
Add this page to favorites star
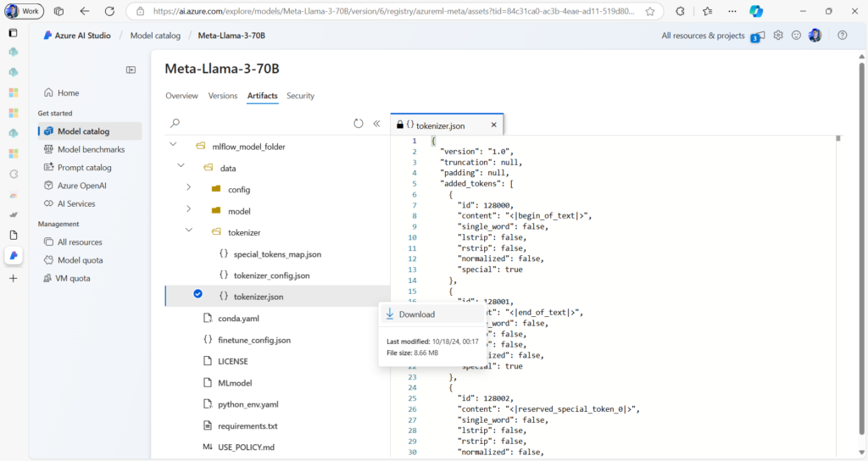(650, 11)
